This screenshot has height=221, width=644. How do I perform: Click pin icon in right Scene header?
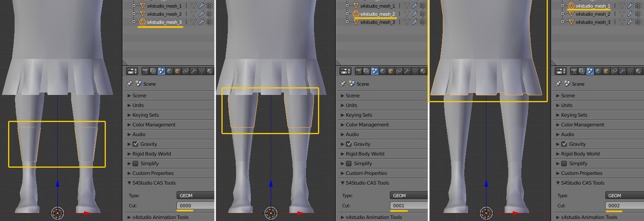(558, 84)
